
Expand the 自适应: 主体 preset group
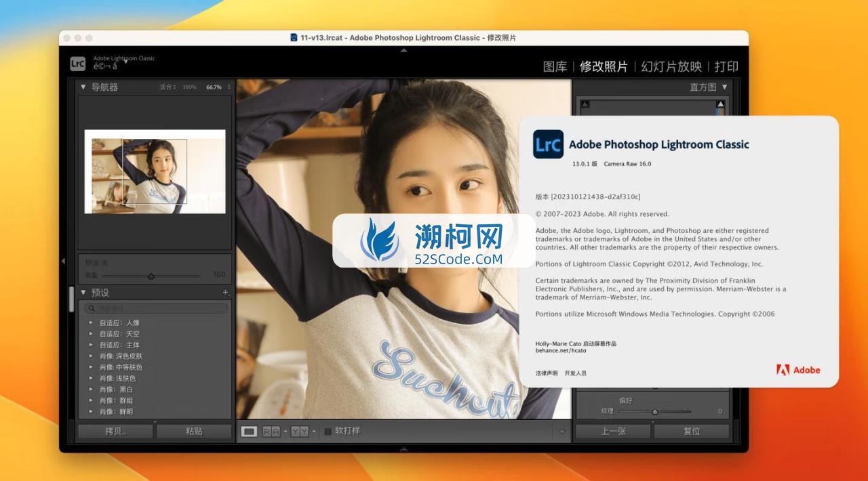coord(91,345)
